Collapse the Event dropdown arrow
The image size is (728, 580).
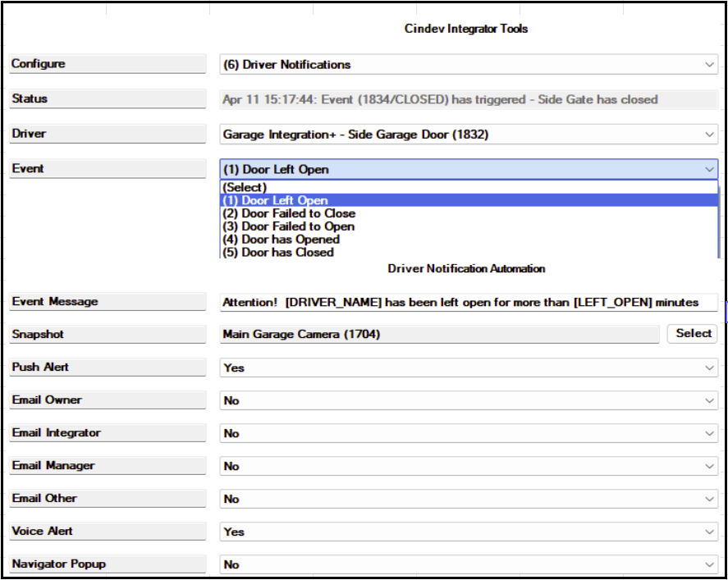coord(709,169)
